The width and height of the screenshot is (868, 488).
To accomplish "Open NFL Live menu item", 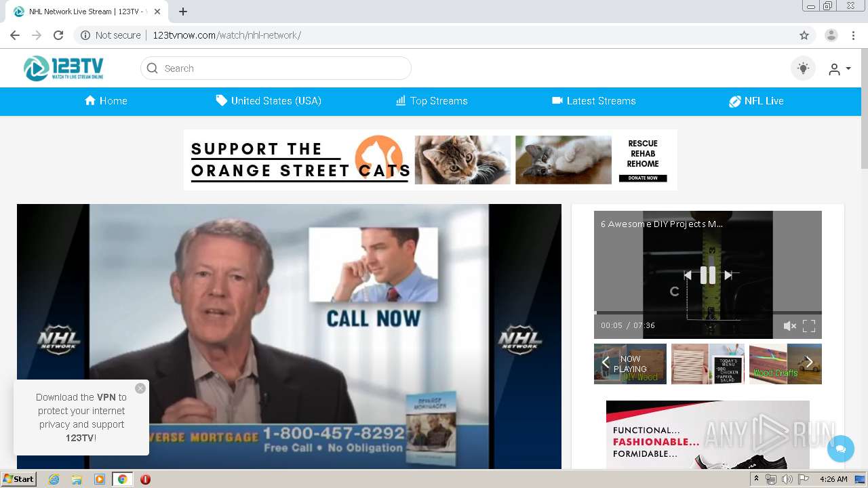I will pos(756,101).
